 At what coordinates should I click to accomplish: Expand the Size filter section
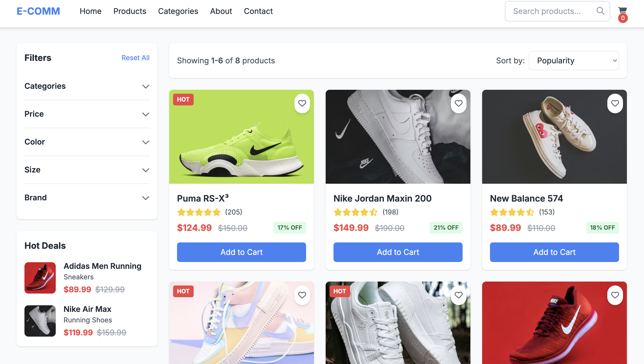[x=87, y=170]
